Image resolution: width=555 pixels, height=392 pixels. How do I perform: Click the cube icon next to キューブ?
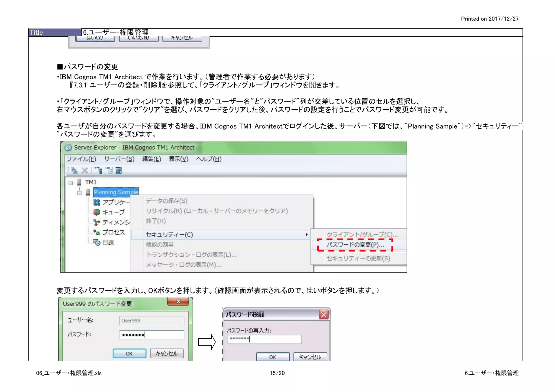pos(97,212)
